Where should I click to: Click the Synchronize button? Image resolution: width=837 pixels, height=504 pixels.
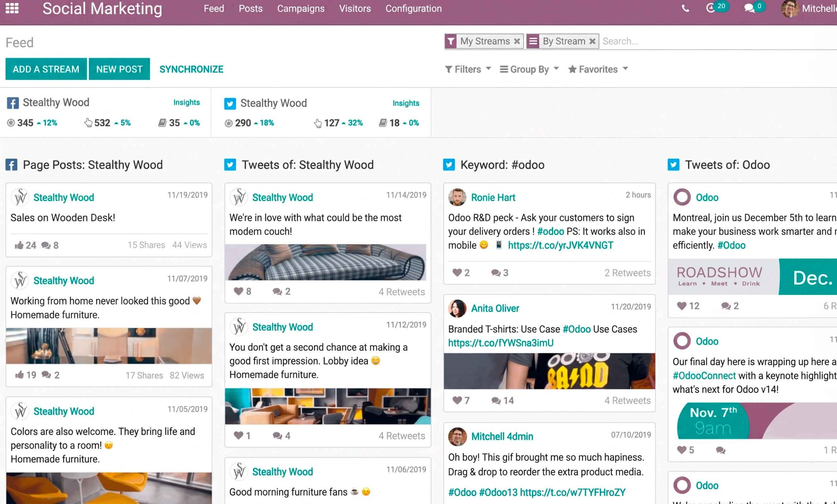point(191,69)
